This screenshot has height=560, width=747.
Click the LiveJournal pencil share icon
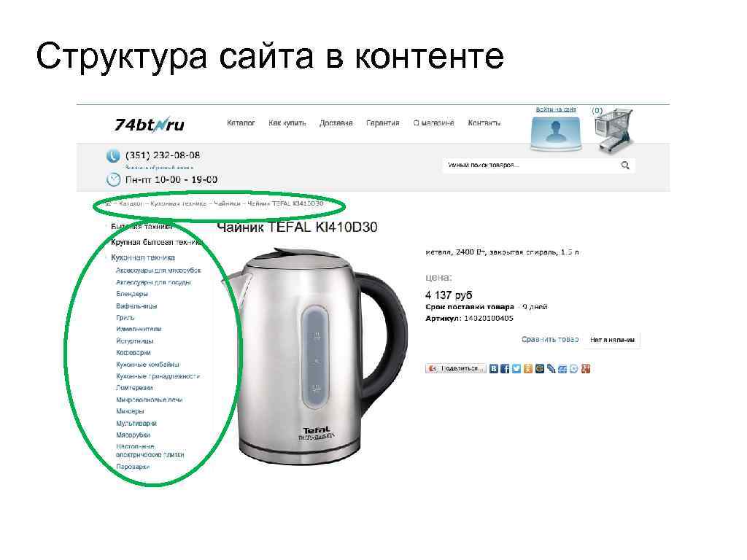click(551, 368)
